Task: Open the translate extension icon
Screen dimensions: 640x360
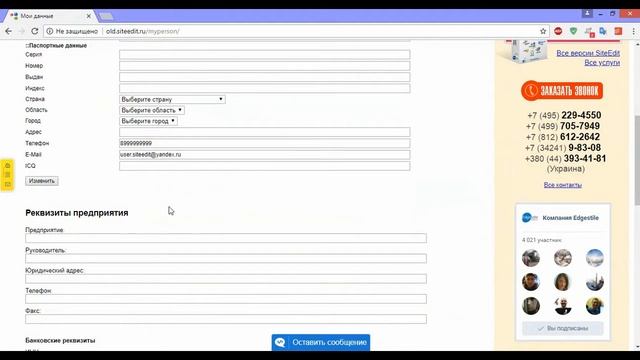Action: tap(603, 31)
